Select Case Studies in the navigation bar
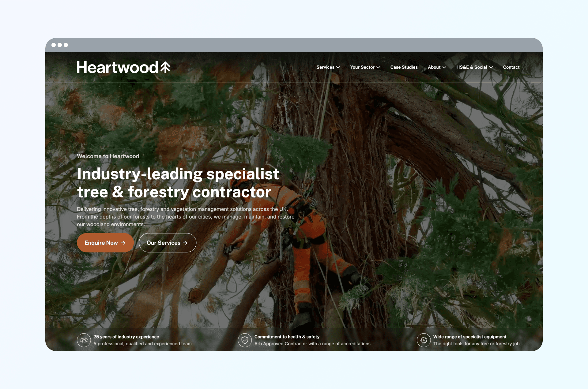Screen dimensions: 588x389 click(404, 67)
